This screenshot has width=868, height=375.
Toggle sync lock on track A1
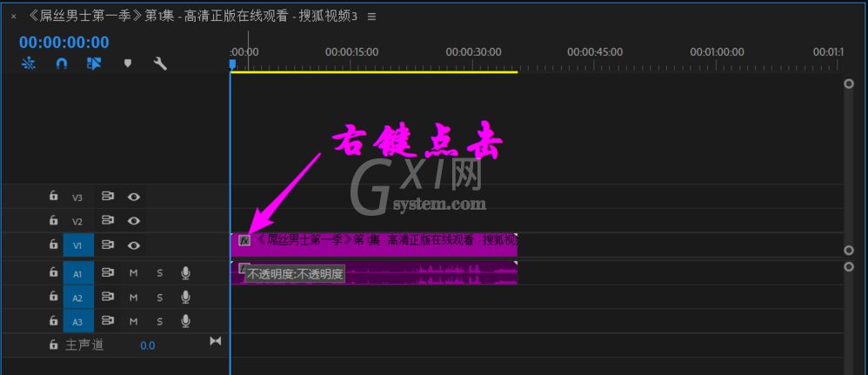point(107,272)
